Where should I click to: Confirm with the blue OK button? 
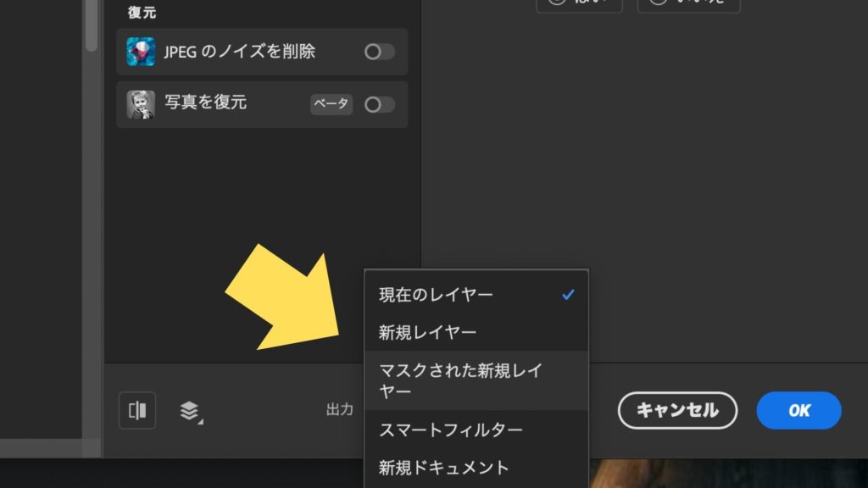(x=798, y=411)
